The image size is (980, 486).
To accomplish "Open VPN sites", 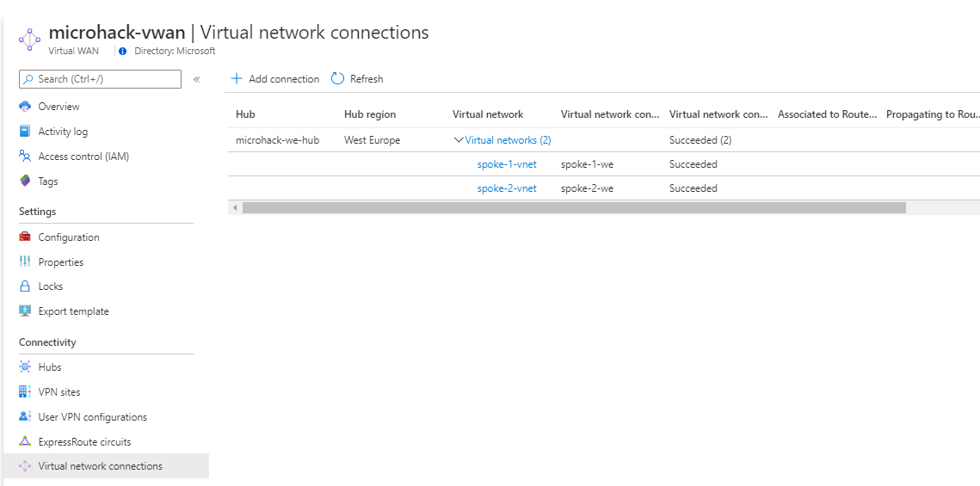I will pos(59,392).
